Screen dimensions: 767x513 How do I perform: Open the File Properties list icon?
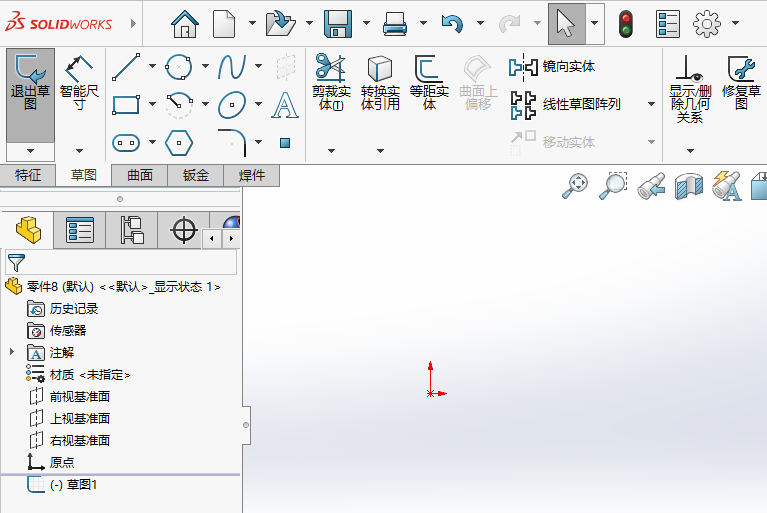(x=668, y=23)
